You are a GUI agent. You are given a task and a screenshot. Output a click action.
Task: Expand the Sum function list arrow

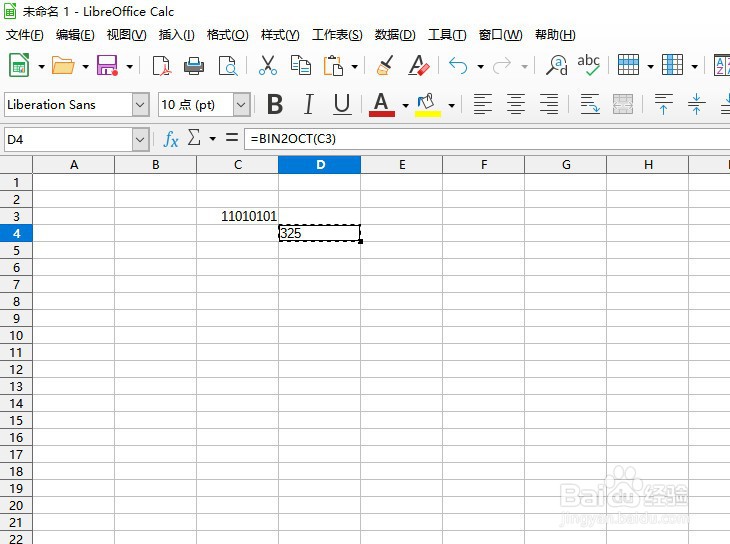[212, 138]
